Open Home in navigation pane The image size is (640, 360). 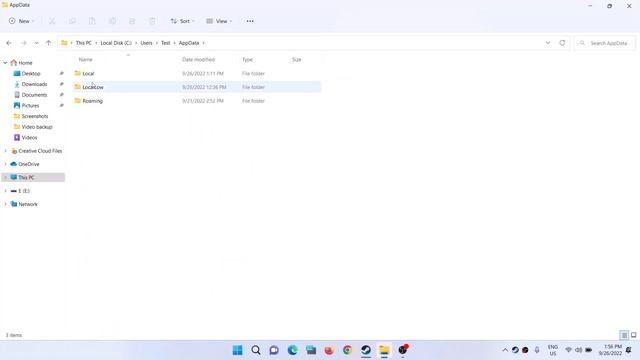[25, 63]
